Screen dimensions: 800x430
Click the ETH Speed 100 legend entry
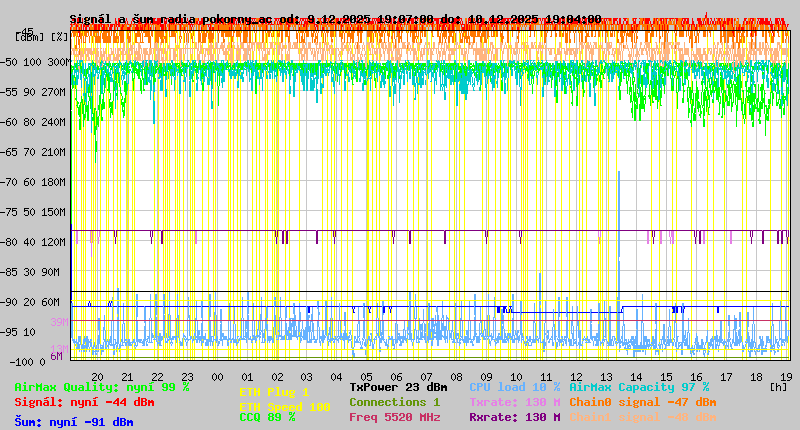(284, 407)
